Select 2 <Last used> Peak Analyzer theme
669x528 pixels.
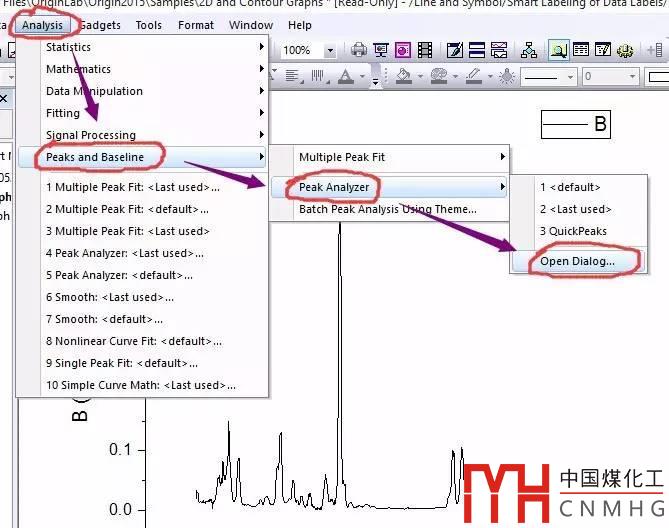[579, 209]
